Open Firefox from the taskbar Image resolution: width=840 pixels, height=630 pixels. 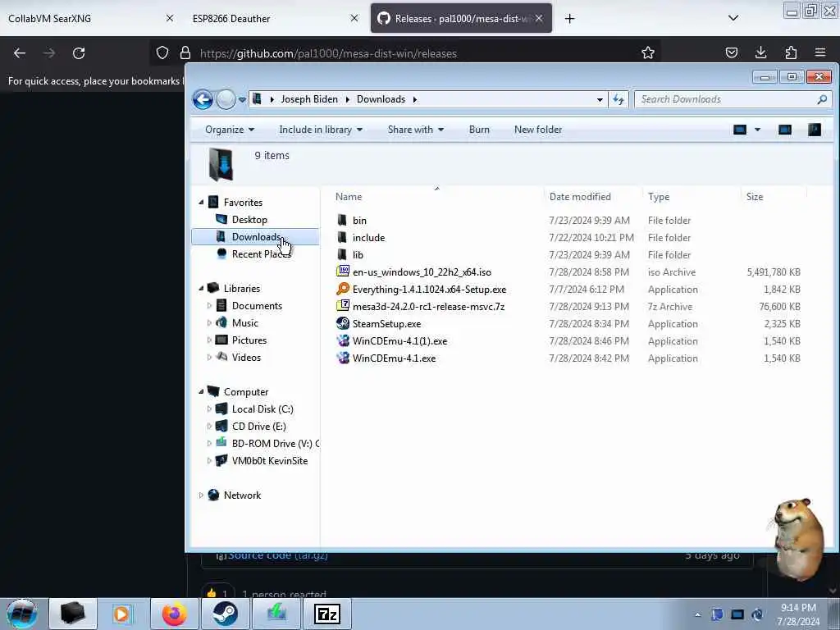pos(175,614)
